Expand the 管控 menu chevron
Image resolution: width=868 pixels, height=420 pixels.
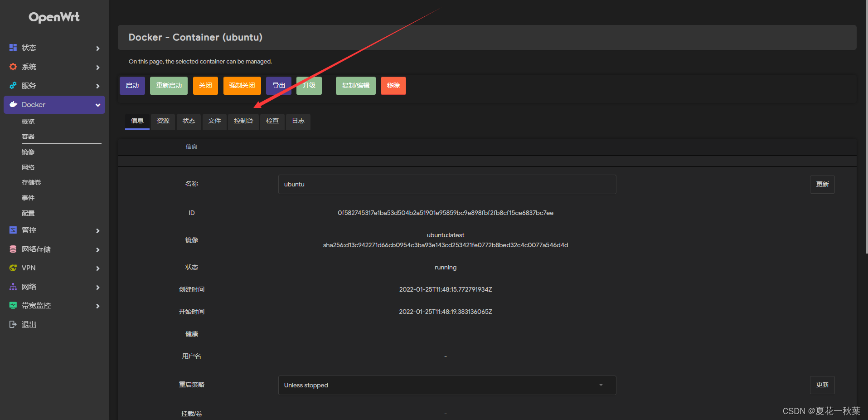pos(97,230)
